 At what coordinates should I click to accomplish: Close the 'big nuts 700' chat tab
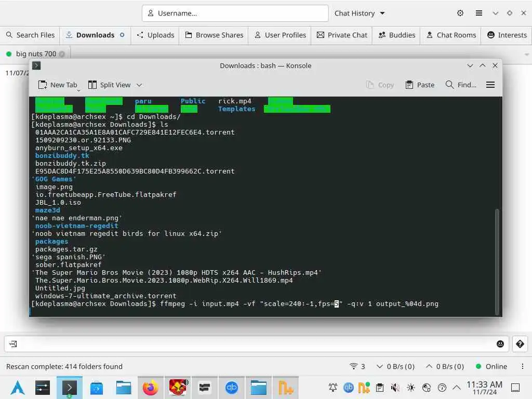pos(62,54)
